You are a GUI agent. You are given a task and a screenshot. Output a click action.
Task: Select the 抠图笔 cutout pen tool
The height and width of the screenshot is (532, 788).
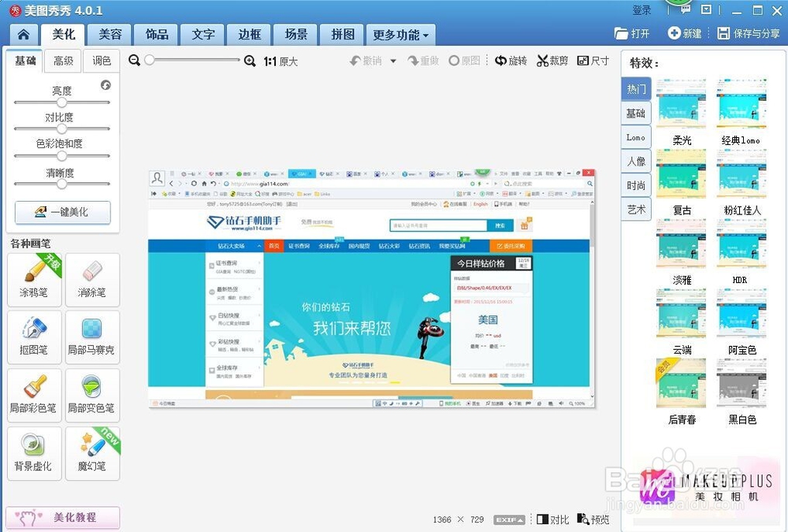(34, 337)
